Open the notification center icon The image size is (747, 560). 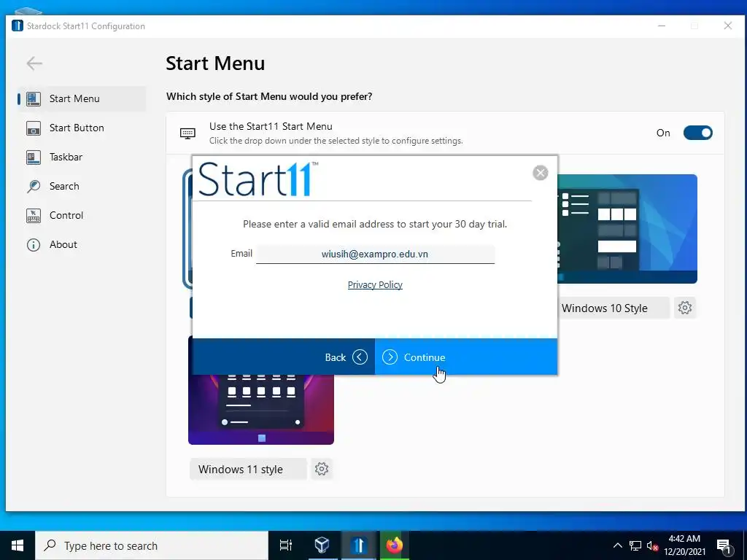point(724,546)
